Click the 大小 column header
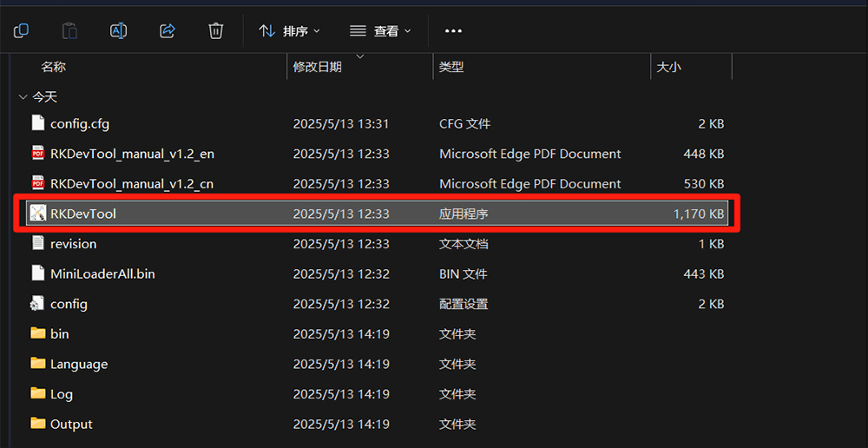868x448 pixels. [x=668, y=67]
